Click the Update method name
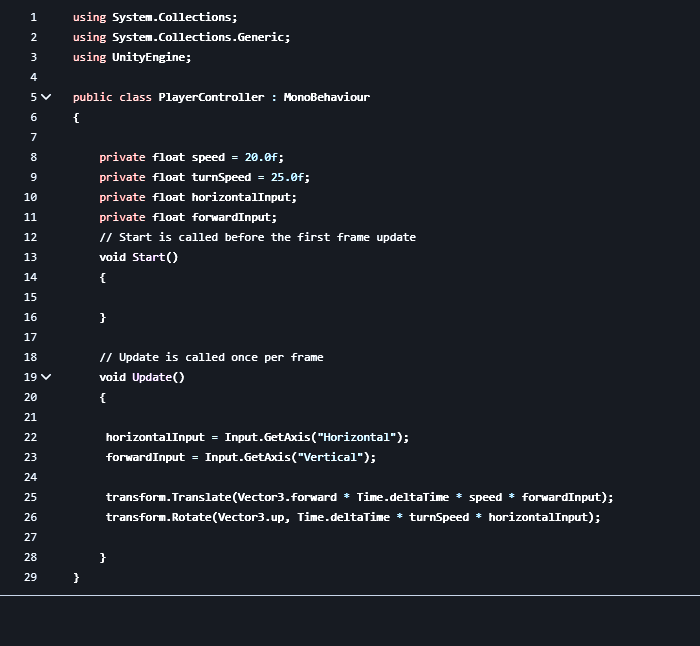 (x=152, y=377)
